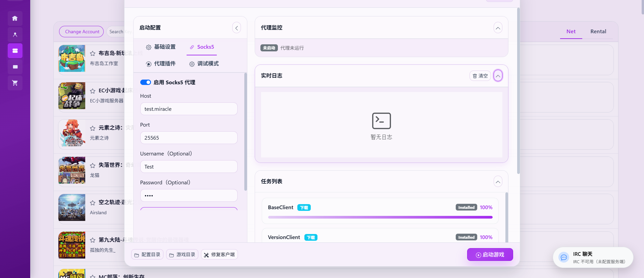Star the 布吉岛 game entry

[x=93, y=53]
